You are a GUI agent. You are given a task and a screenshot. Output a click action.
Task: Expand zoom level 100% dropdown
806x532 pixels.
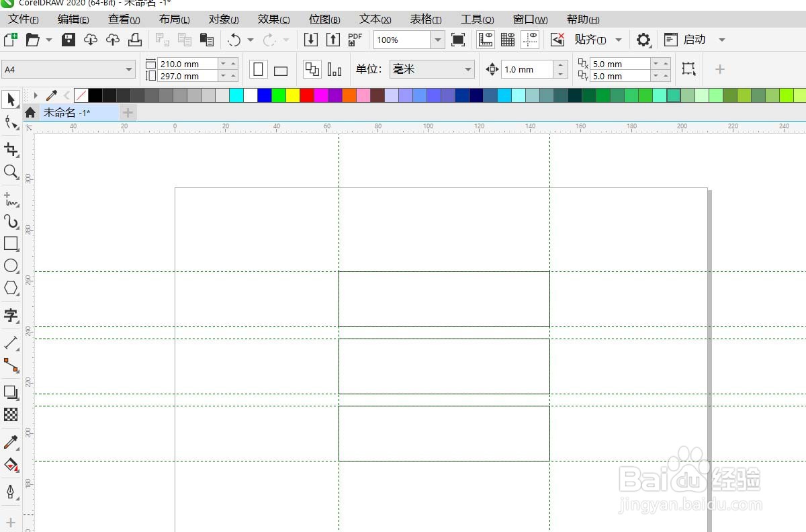point(438,40)
